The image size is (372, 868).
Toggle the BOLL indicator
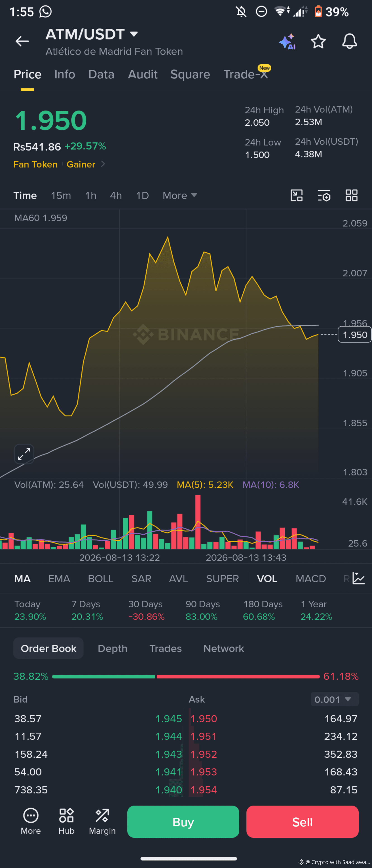(x=100, y=579)
